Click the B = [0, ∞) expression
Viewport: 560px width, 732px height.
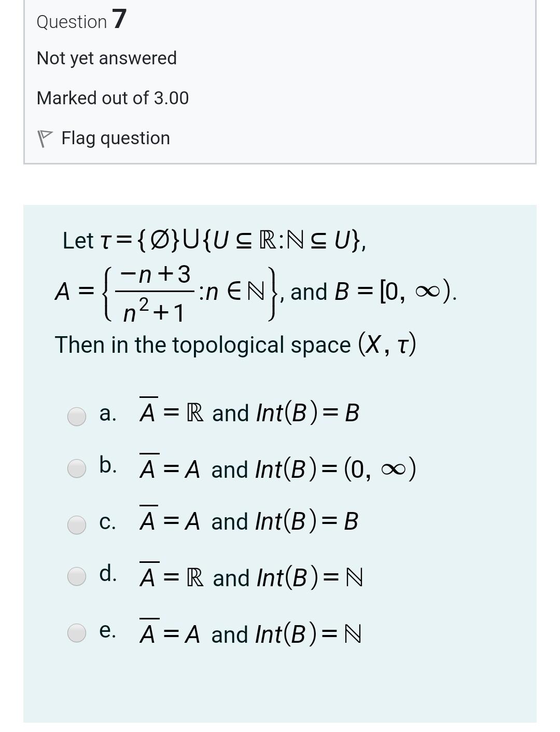coord(396,292)
